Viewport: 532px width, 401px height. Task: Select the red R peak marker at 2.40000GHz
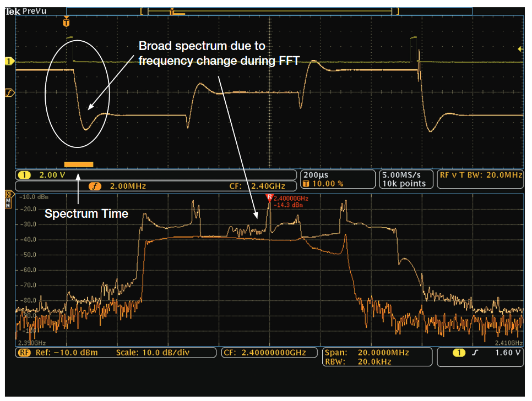pyautogui.click(x=271, y=196)
